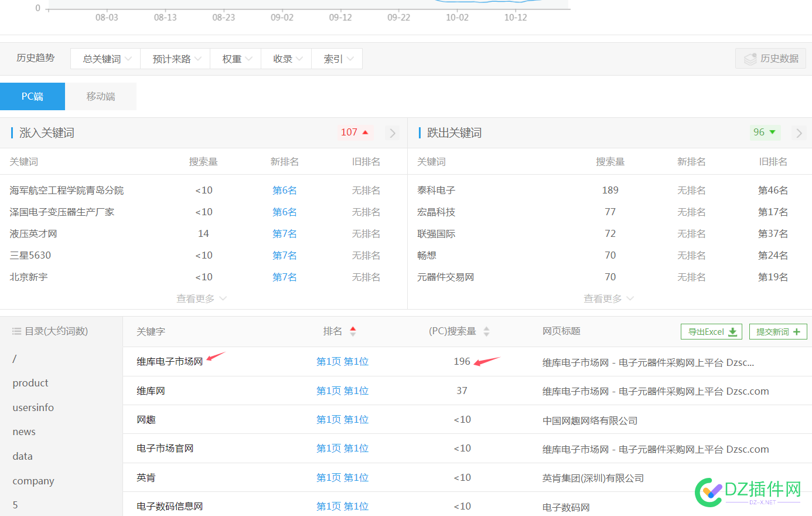Screen dimensions: 812x516
Task: Open keyword 泽国电子变压器生产厂家
Action: (62, 212)
